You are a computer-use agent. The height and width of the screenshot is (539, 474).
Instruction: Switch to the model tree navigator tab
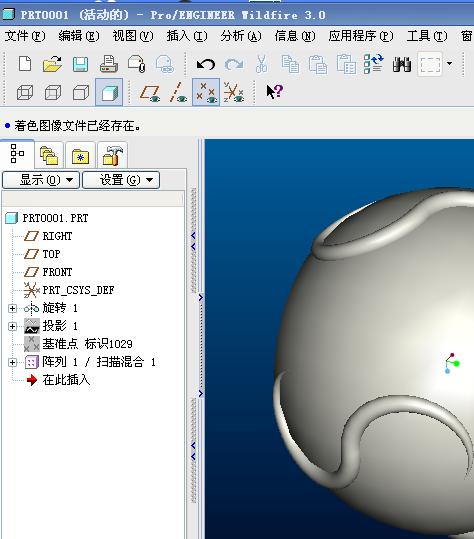point(17,154)
